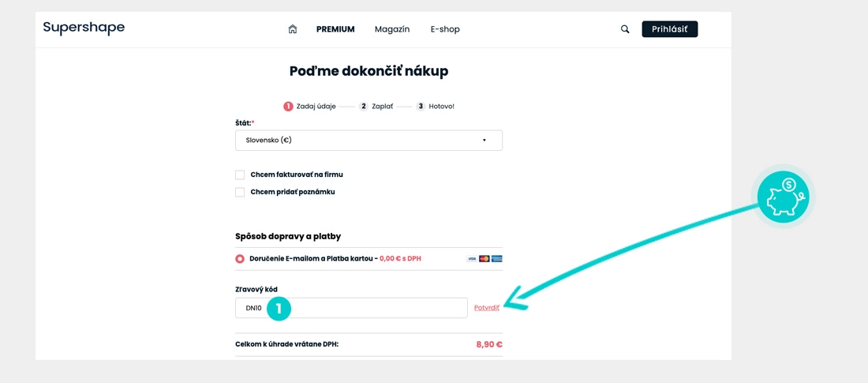Click step 2 Zaplať

point(376,107)
